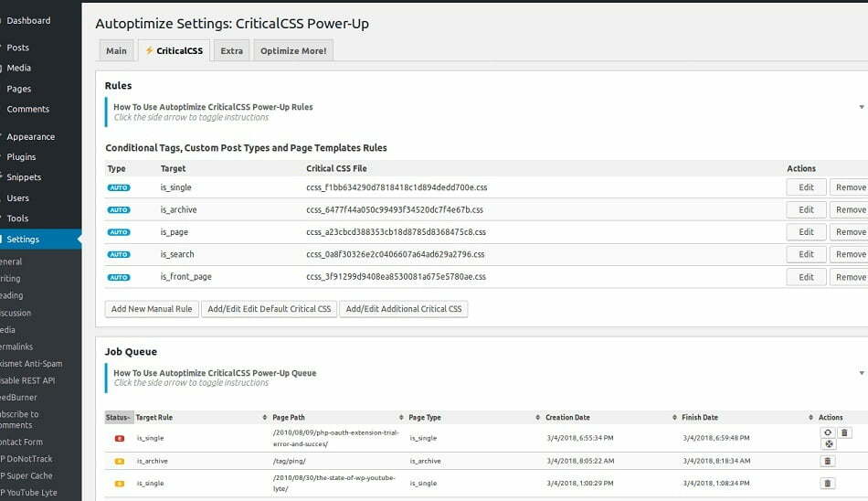This screenshot has width=868, height=501.
Task: Delete the-state-of-wp-youtube-lyte job via trash icon
Action: click(828, 484)
